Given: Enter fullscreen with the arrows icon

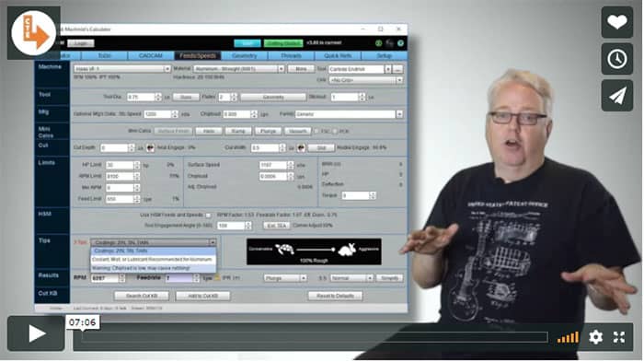Looking at the screenshot, I should coord(619,337).
